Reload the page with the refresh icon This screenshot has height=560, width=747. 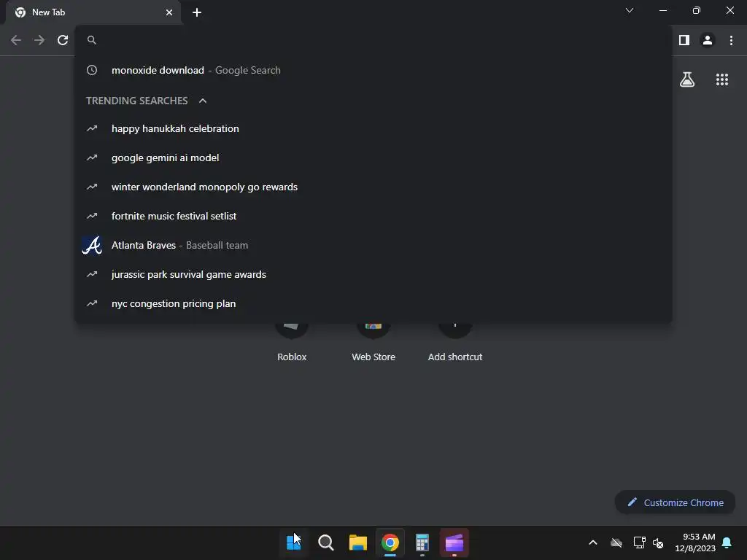click(63, 41)
